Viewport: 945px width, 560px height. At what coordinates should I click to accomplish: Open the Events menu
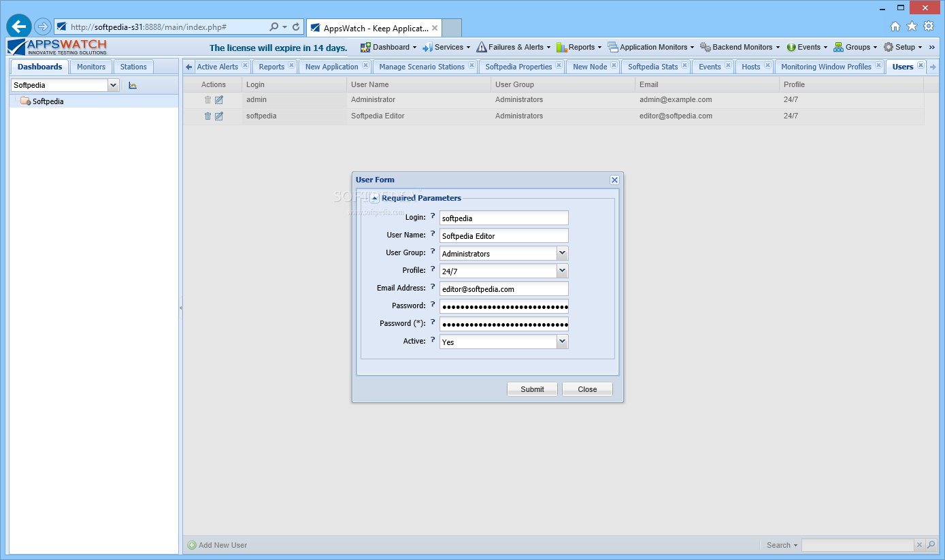coord(807,47)
